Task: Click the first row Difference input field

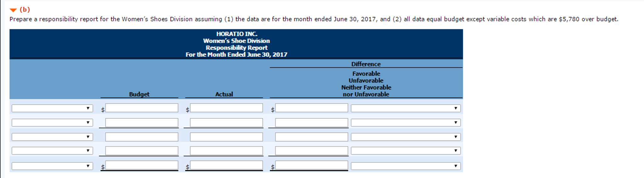Action: [x=311, y=108]
